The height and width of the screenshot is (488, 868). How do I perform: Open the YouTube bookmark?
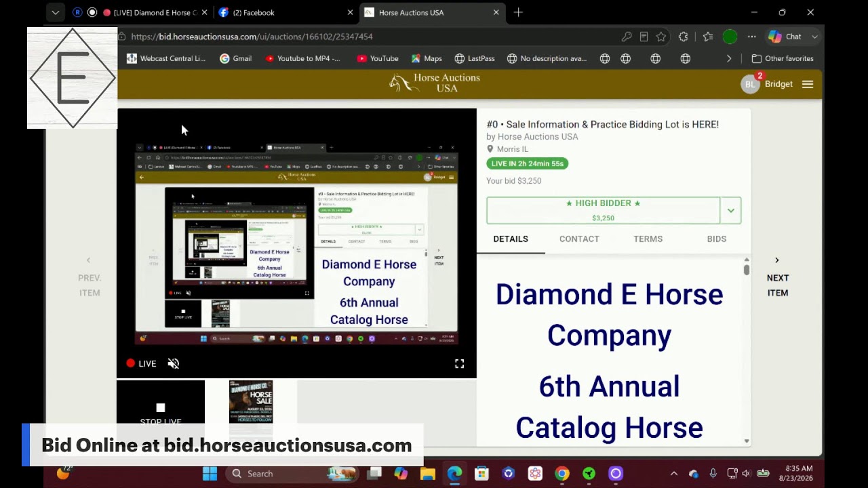pos(378,58)
